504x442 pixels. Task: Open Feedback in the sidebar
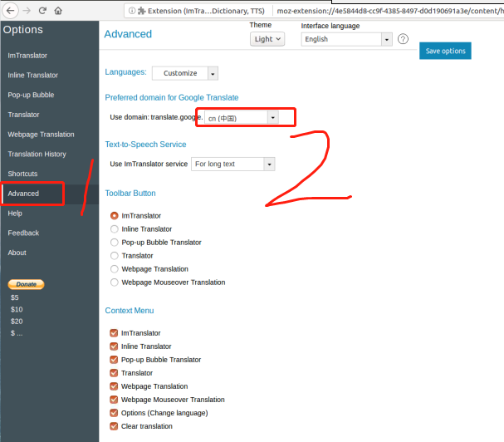23,233
